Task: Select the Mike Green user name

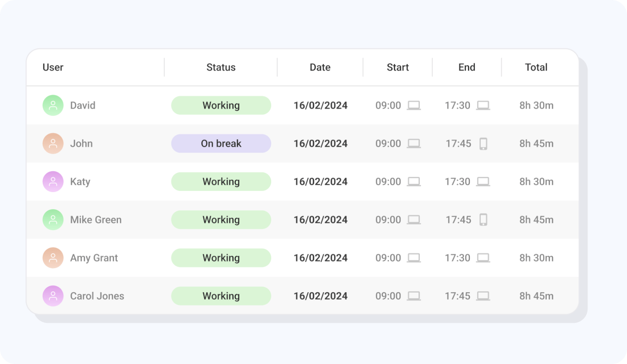Action: click(x=96, y=220)
